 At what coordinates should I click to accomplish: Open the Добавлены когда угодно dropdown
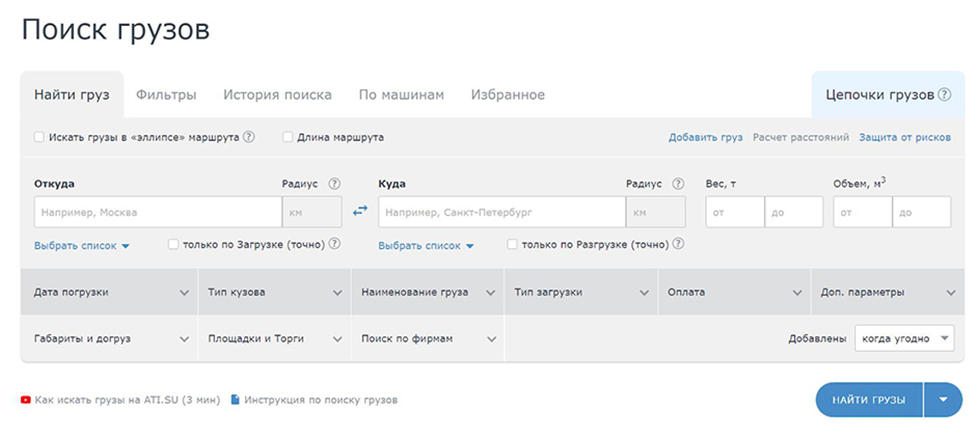tap(904, 339)
